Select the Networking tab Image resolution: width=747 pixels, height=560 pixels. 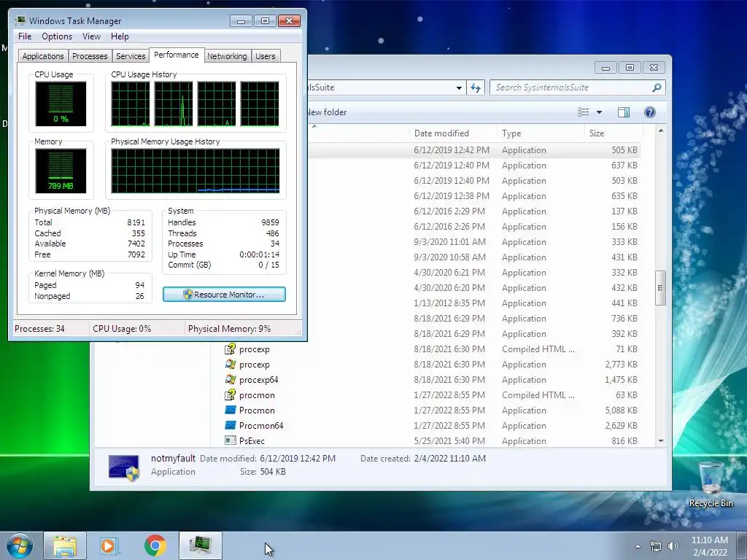tap(227, 56)
